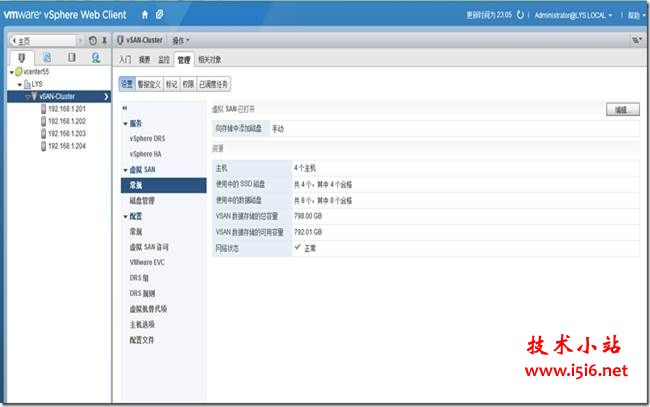Collapse the 配置 section arrow

126,216
